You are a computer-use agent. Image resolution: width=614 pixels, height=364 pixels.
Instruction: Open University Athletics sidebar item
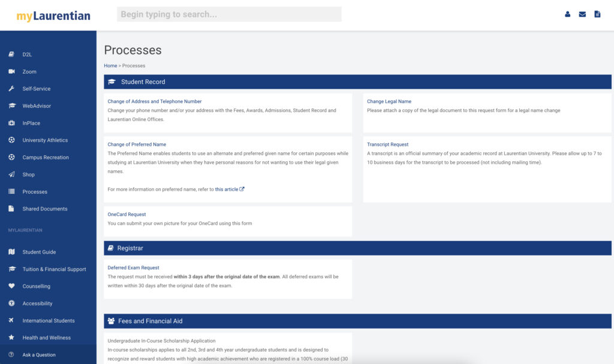[45, 140]
